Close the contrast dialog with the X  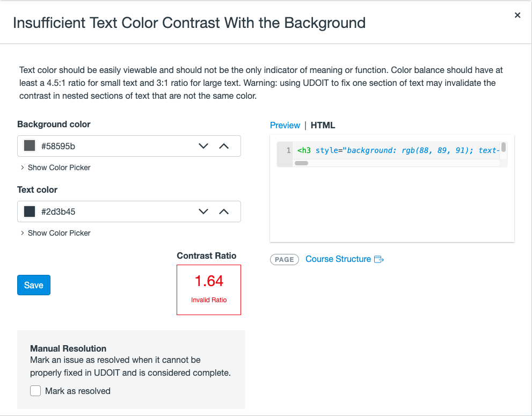click(518, 16)
